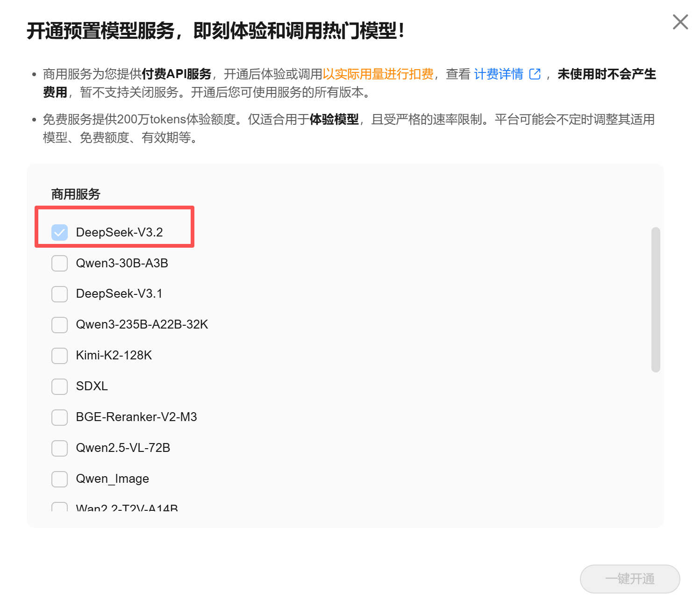Click the DeepSeek-V3.1 label text
The image size is (700, 601).
point(119,293)
